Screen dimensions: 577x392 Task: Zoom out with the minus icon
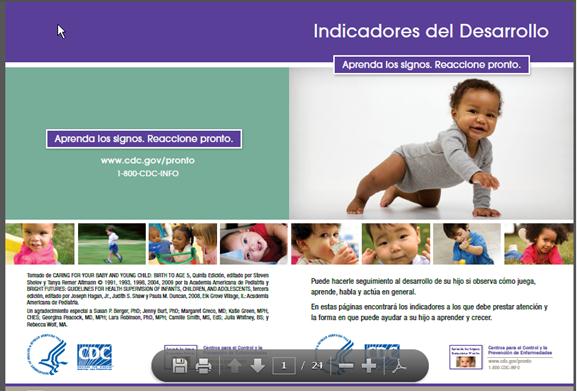click(x=346, y=365)
